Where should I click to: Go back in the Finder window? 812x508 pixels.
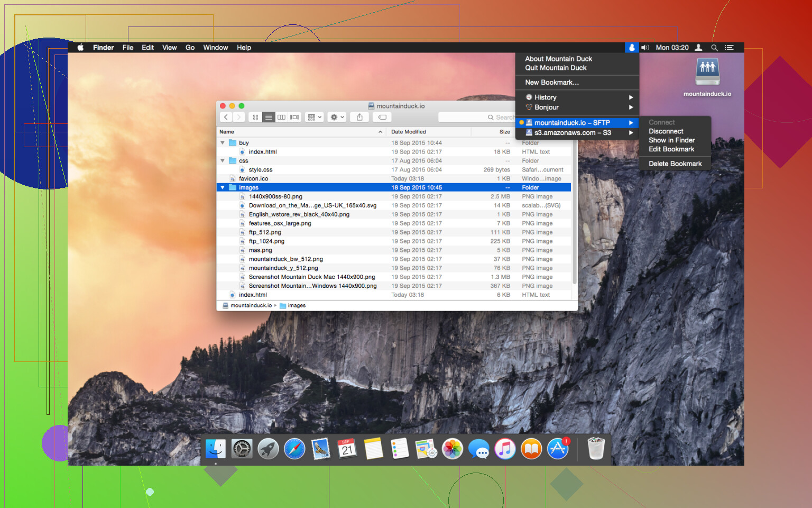(x=226, y=117)
